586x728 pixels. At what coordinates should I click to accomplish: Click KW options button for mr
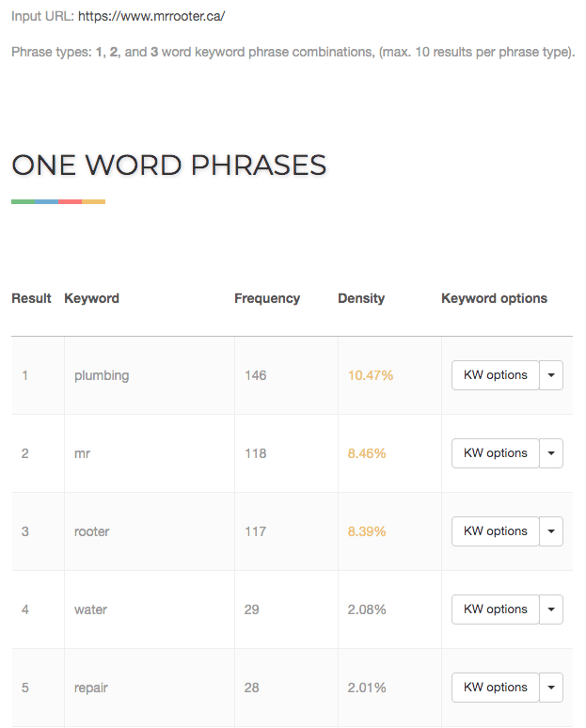(x=495, y=453)
